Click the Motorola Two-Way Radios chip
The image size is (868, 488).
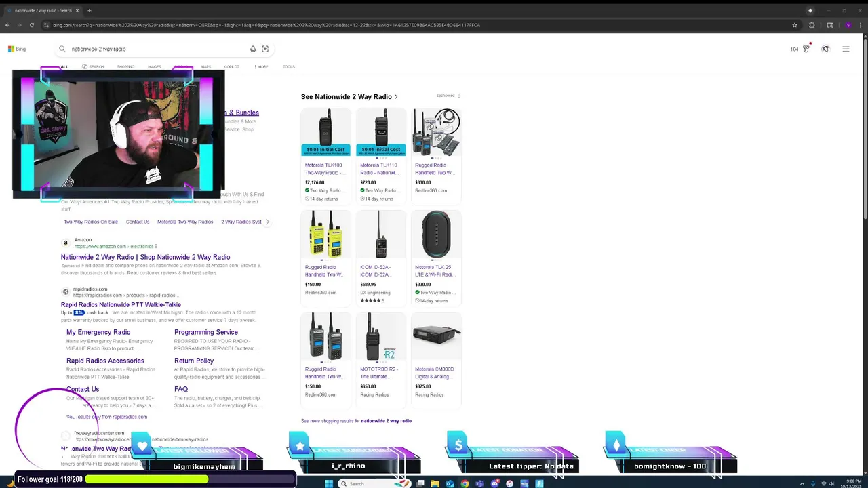click(185, 222)
